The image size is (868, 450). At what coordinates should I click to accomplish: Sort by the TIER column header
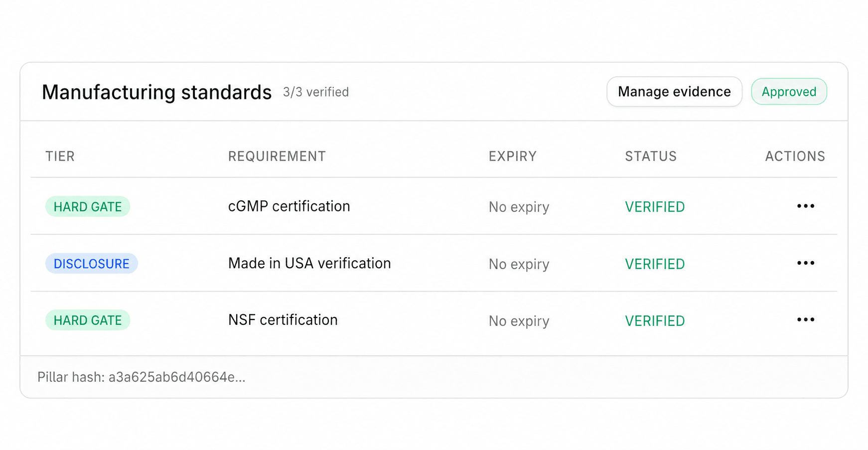click(x=60, y=156)
